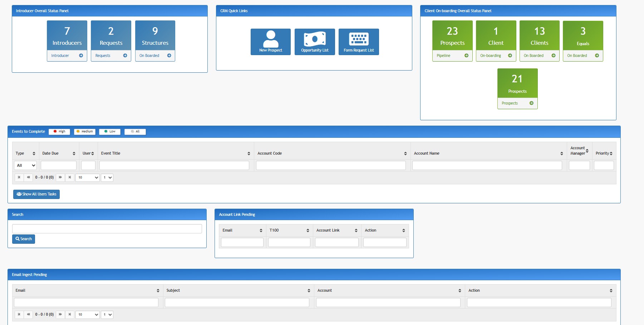Viewport: 644px width, 325px height.
Task: Click the Search button in Search panel
Action: (x=23, y=239)
